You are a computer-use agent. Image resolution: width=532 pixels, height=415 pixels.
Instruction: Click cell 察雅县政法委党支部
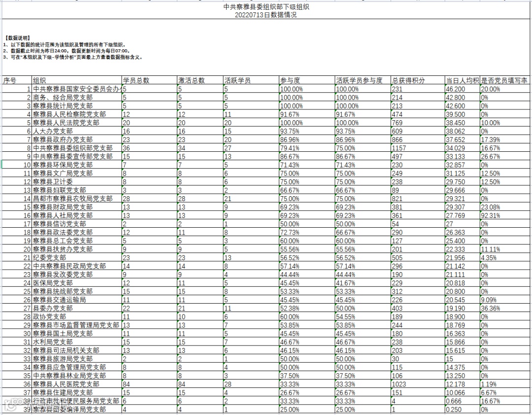(x=77, y=232)
